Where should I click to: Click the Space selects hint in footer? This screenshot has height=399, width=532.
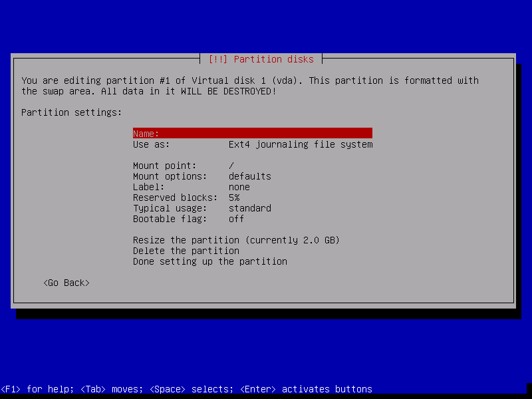(x=191, y=389)
